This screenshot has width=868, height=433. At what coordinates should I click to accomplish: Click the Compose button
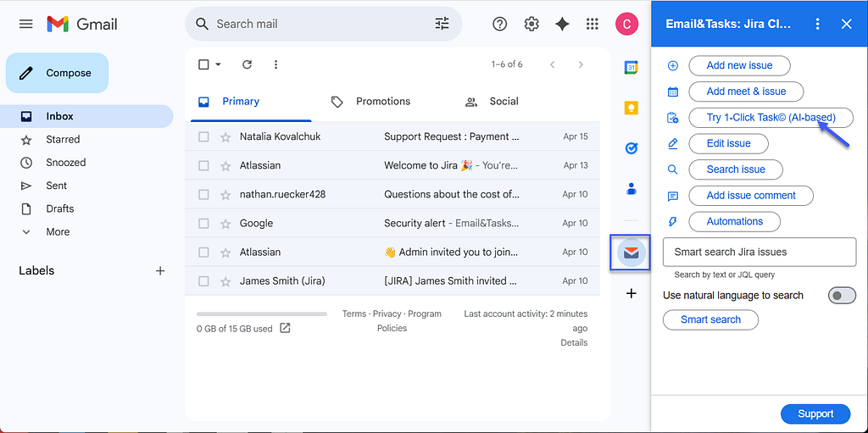click(x=57, y=73)
